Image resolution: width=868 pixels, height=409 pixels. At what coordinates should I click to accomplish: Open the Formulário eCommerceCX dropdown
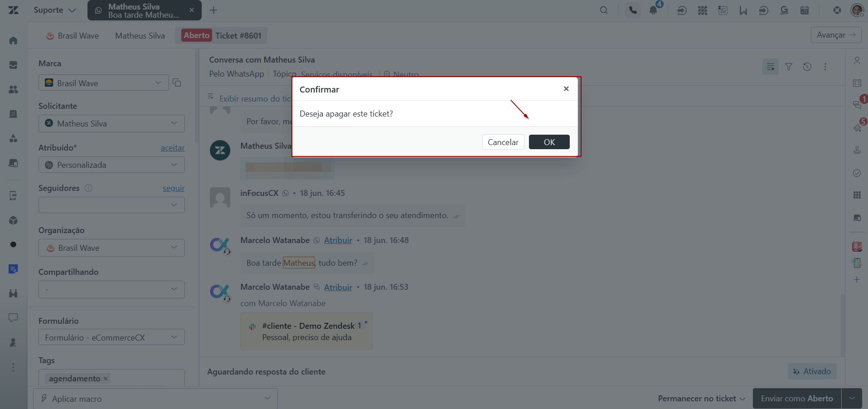pos(112,337)
